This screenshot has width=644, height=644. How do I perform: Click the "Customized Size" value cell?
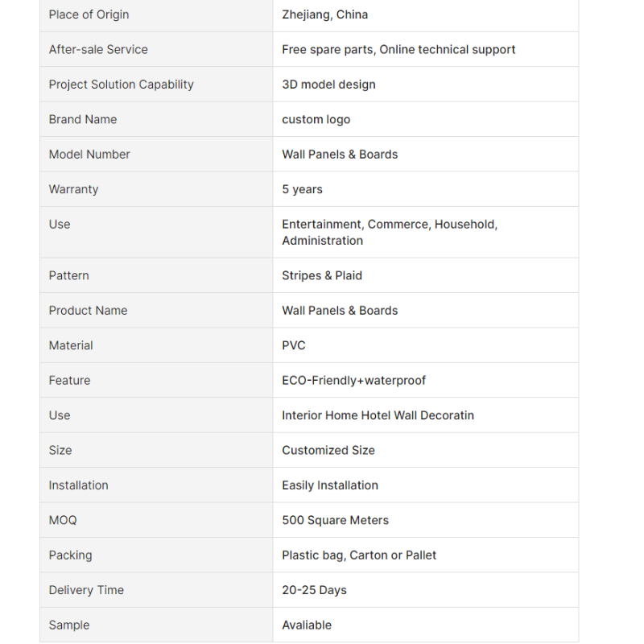328,450
